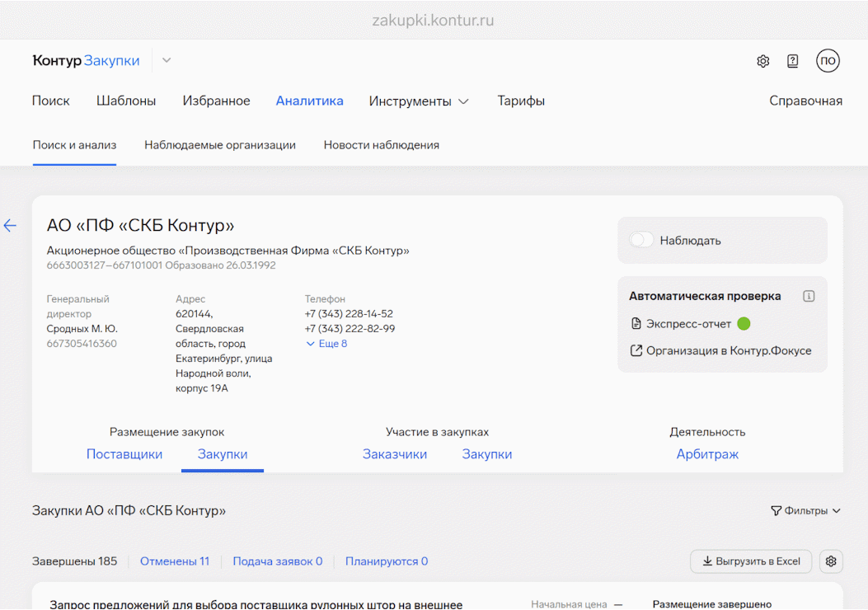Click the Размещение завершено status
This screenshot has width=868, height=610.
[x=712, y=604]
